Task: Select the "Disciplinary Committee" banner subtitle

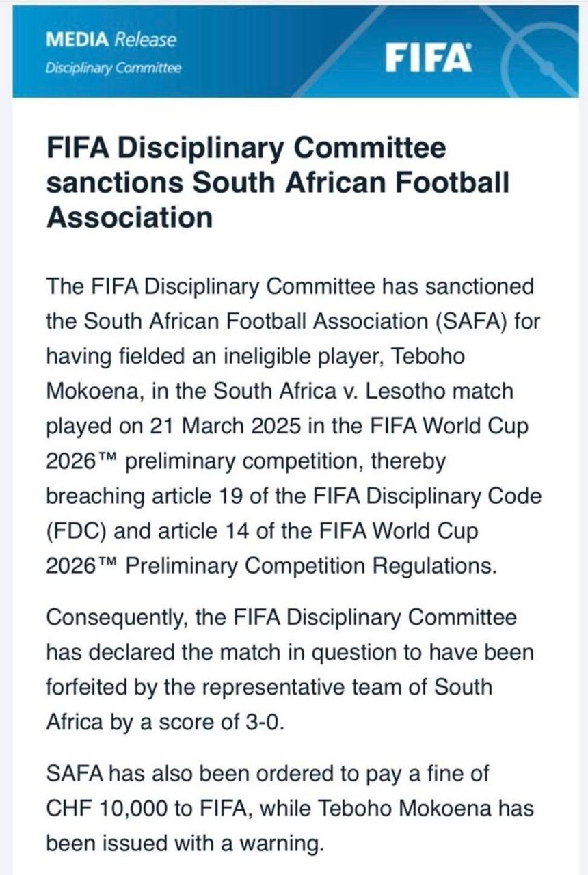Action: (113, 68)
